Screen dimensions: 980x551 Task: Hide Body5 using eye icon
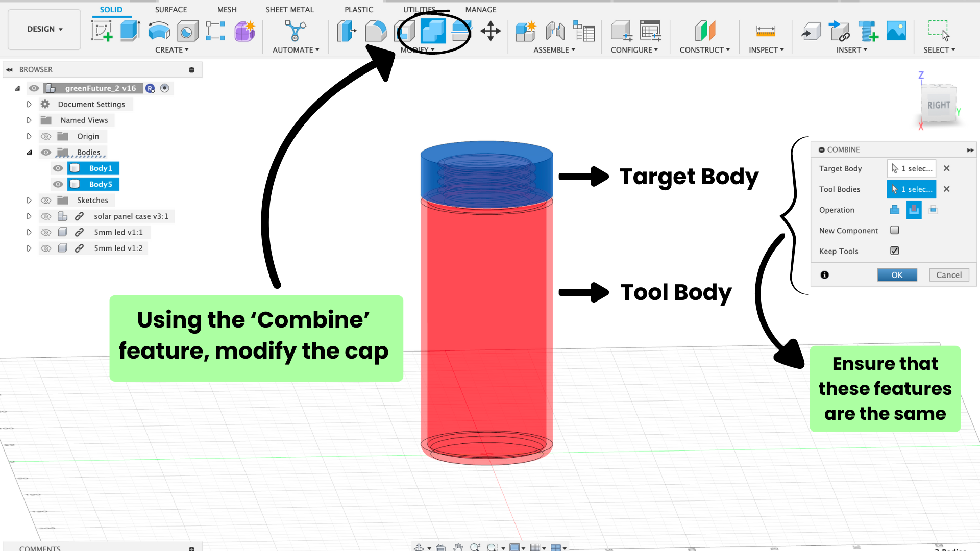coord(58,184)
